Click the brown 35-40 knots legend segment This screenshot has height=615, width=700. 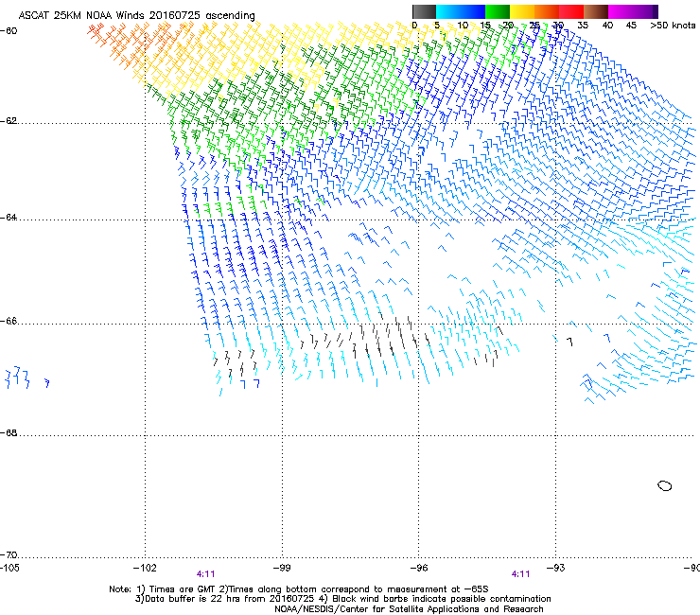(596, 11)
